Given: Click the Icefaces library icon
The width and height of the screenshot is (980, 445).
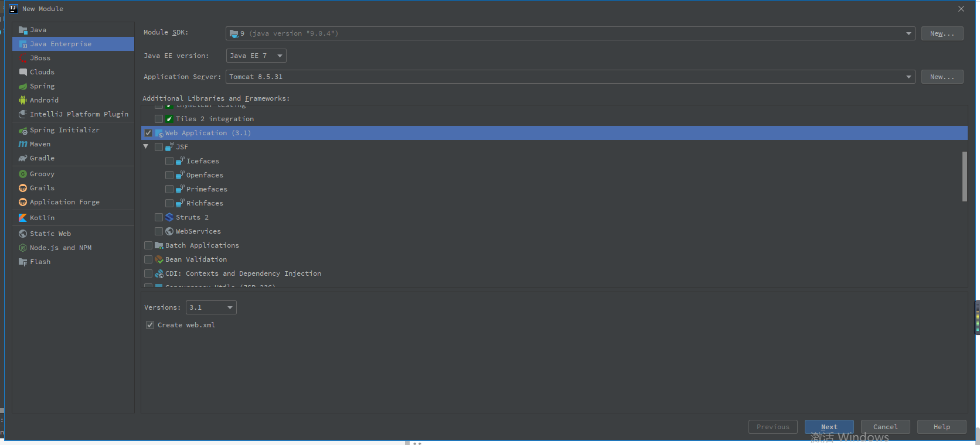Looking at the screenshot, I should [x=180, y=161].
